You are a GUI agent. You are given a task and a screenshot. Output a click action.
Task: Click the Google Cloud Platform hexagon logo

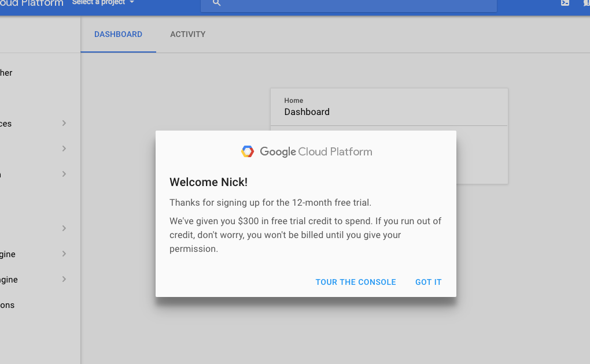pyautogui.click(x=248, y=152)
